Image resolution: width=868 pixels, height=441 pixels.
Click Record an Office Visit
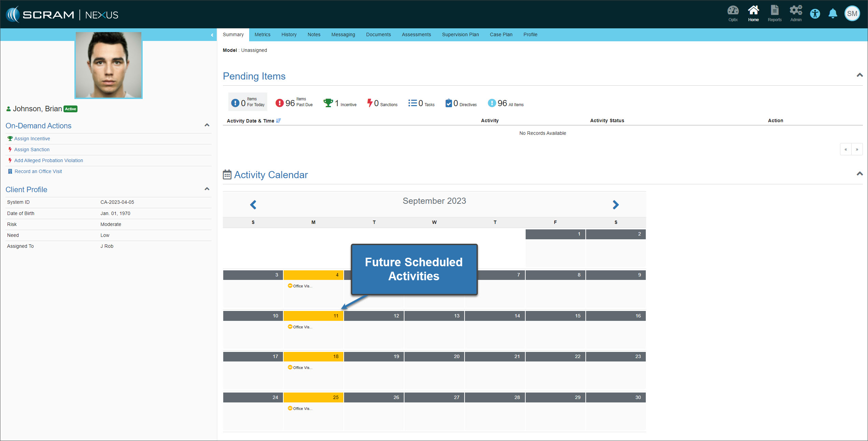pyautogui.click(x=38, y=171)
